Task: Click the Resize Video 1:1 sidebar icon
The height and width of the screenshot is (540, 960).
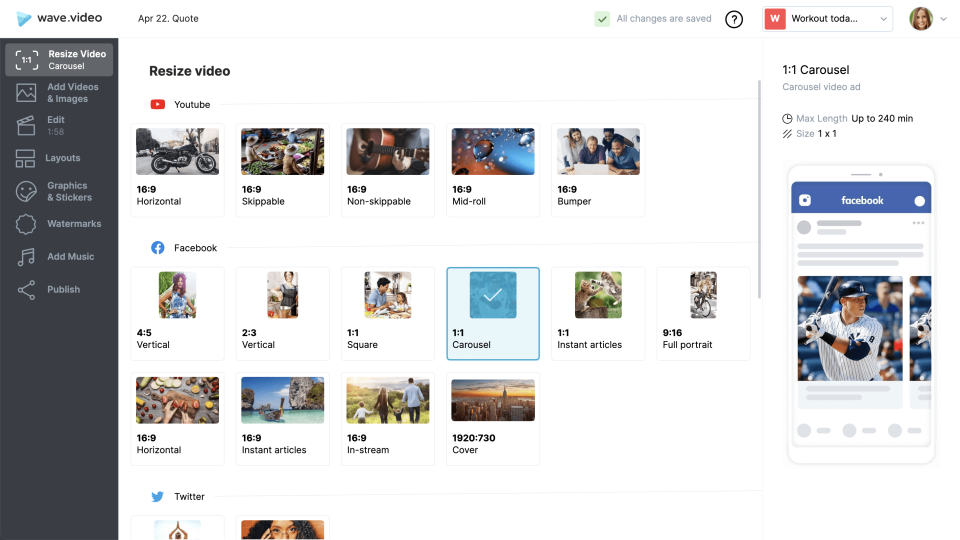Action: pyautogui.click(x=26, y=60)
